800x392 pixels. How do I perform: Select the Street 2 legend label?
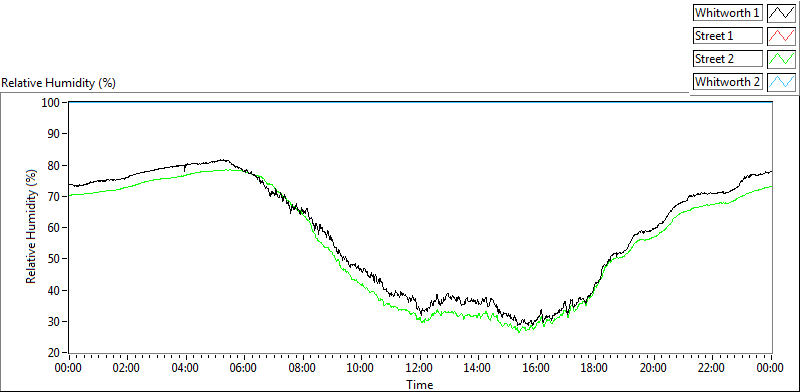click(728, 59)
